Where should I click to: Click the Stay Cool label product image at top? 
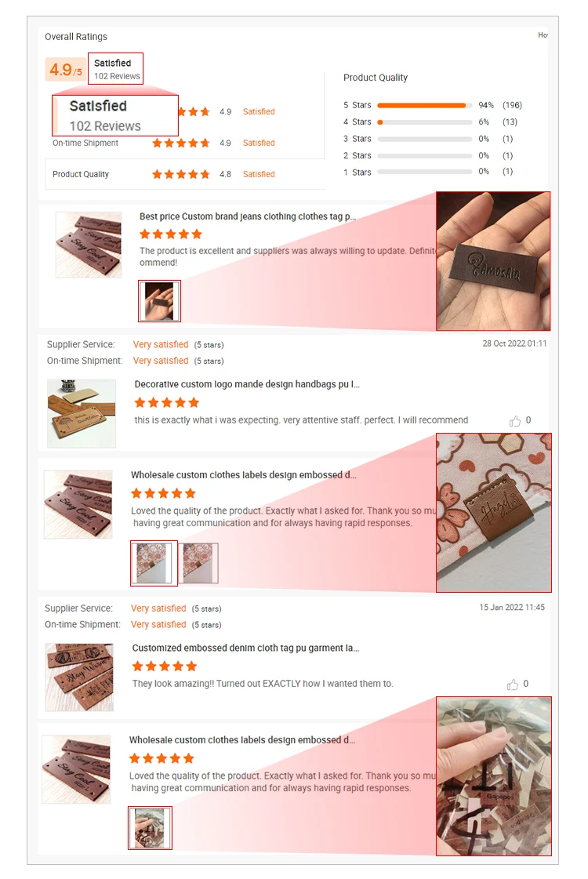click(89, 245)
